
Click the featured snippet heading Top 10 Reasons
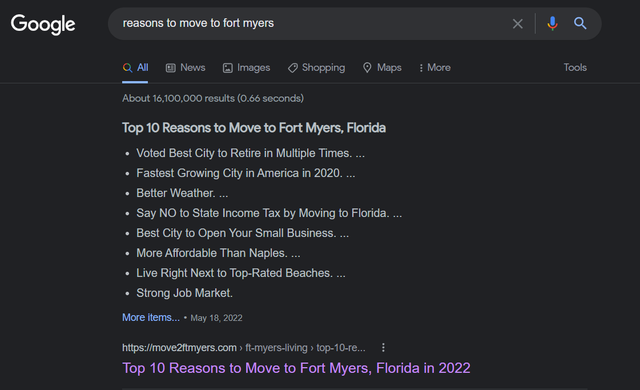pos(254,128)
